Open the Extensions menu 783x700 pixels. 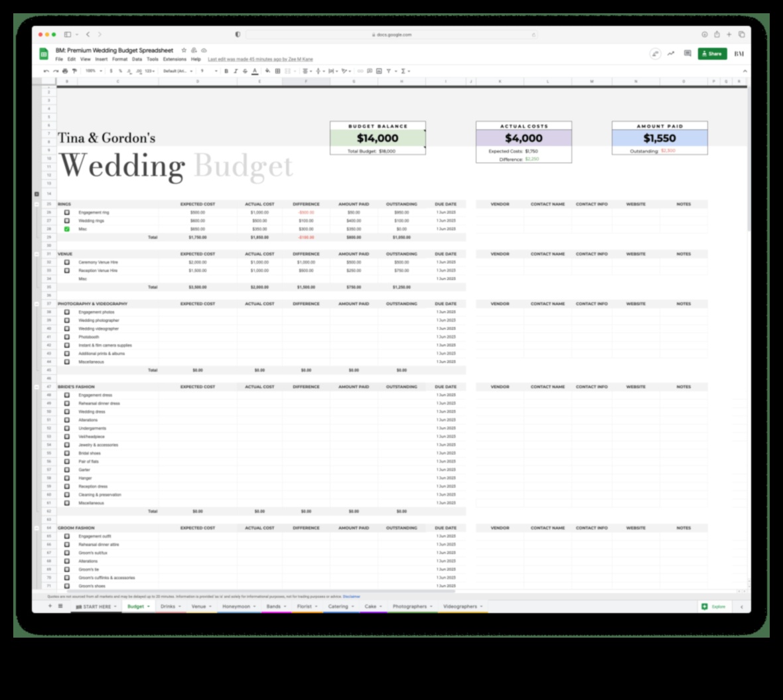(176, 58)
